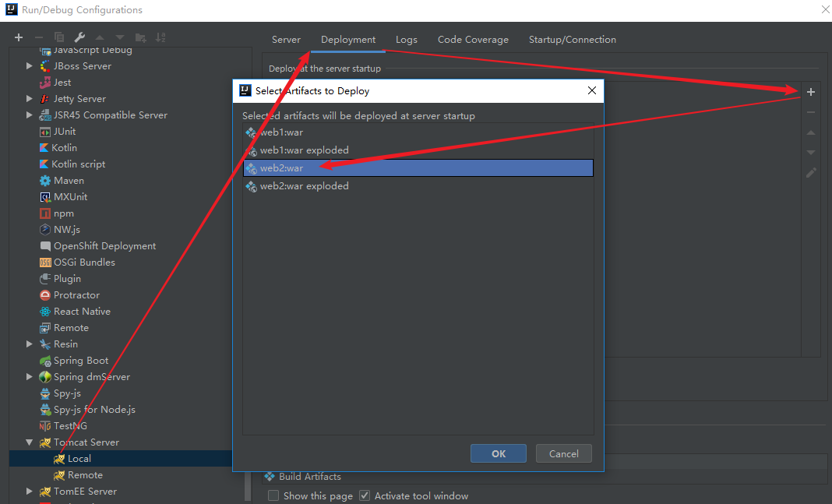The height and width of the screenshot is (504, 832).
Task: Collapse the Tomcat Server node
Action: pos(29,442)
